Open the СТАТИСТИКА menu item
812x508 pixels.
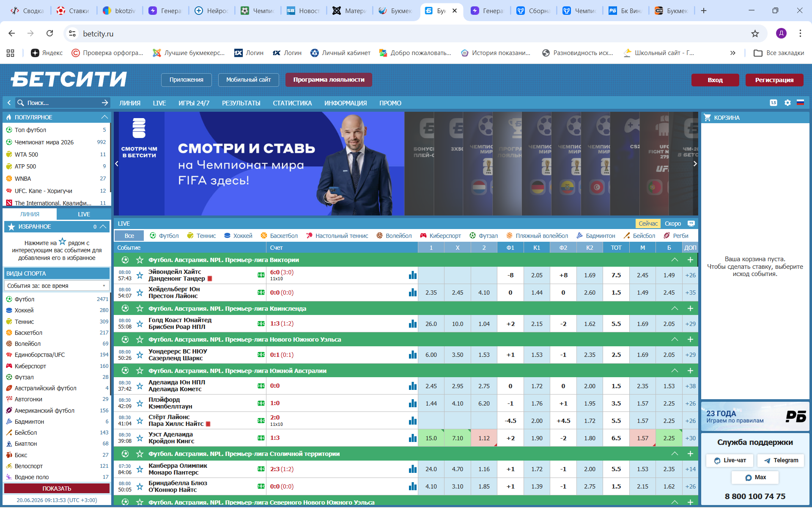click(x=292, y=103)
